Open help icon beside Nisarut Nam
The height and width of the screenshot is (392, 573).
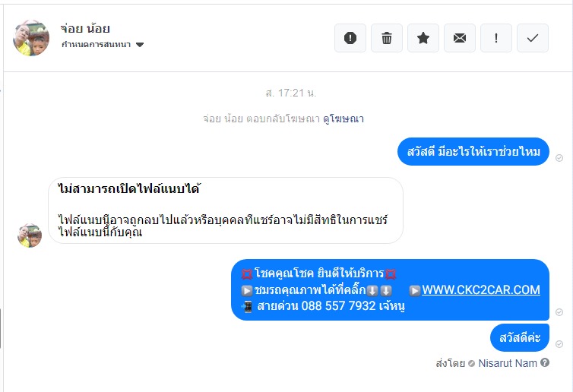coord(545,362)
